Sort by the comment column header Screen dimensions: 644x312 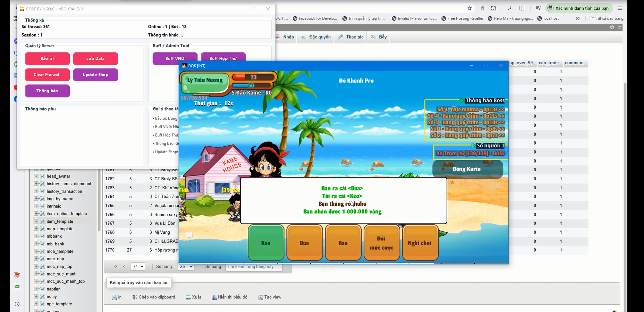pyautogui.click(x=574, y=63)
